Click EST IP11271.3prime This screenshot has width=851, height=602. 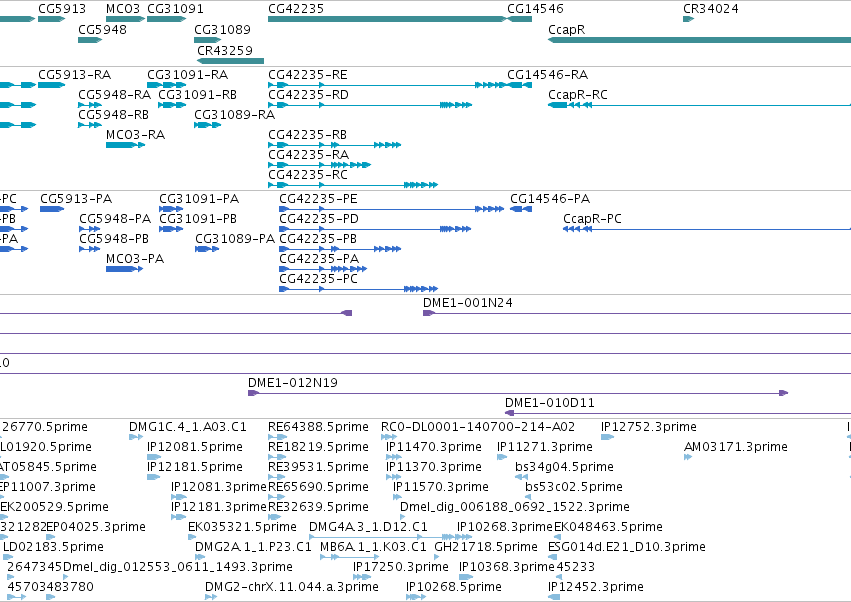(x=502, y=457)
